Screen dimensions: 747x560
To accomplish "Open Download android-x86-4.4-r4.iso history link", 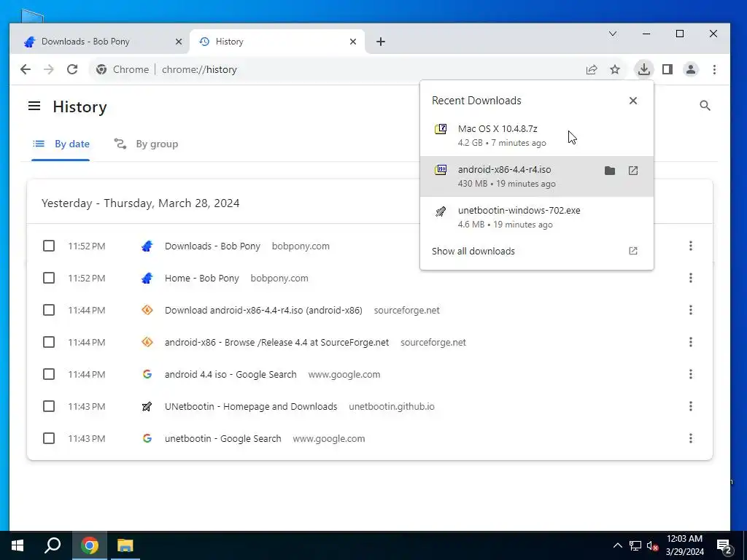I will (x=263, y=311).
